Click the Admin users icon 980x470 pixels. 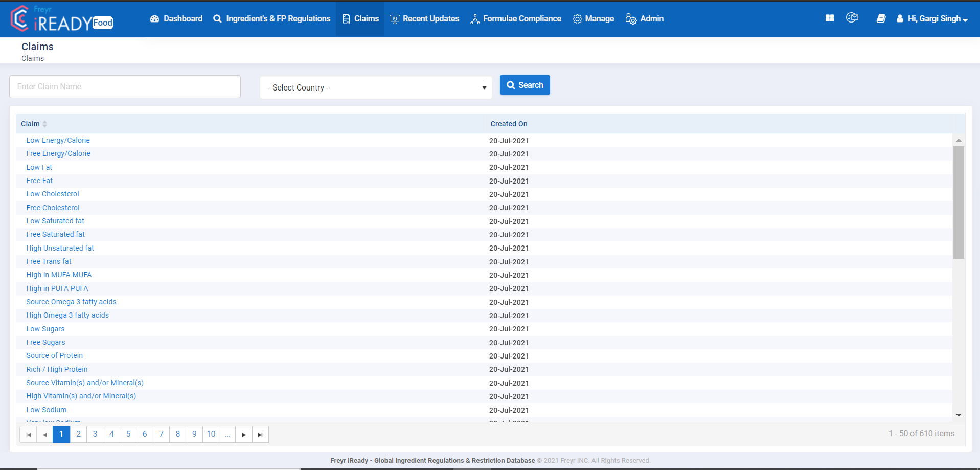click(631, 19)
